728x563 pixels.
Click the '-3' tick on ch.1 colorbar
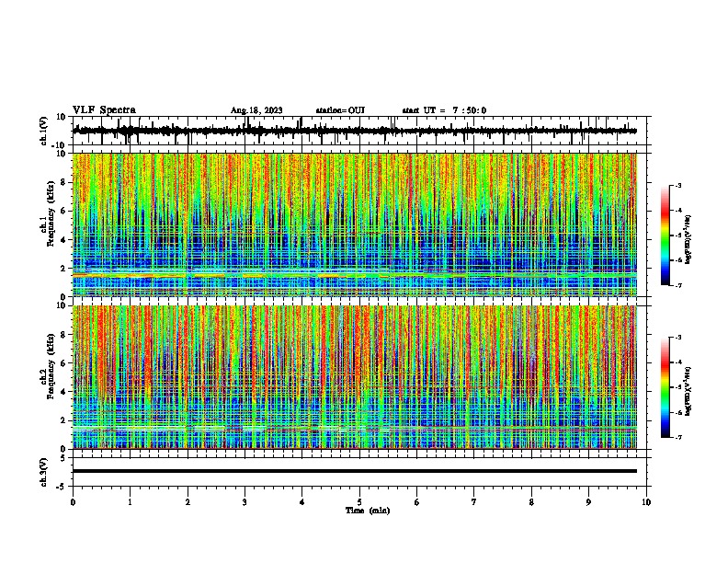(678, 185)
